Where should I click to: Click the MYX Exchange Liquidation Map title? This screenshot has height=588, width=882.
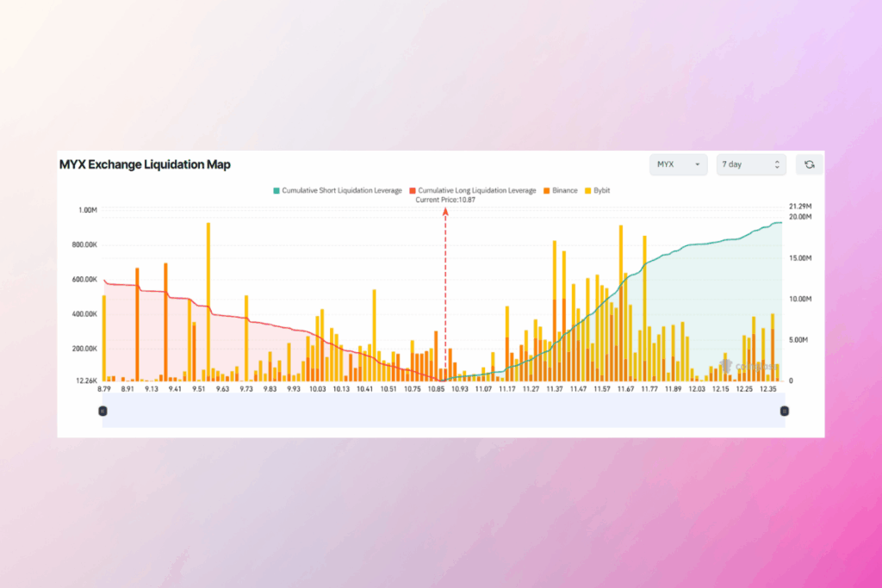click(145, 164)
